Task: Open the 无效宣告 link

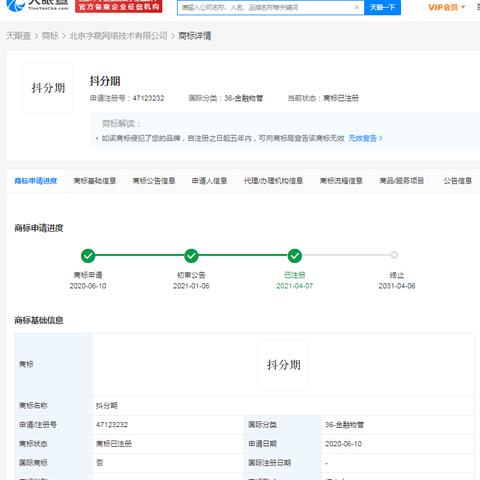Action: tap(365, 138)
